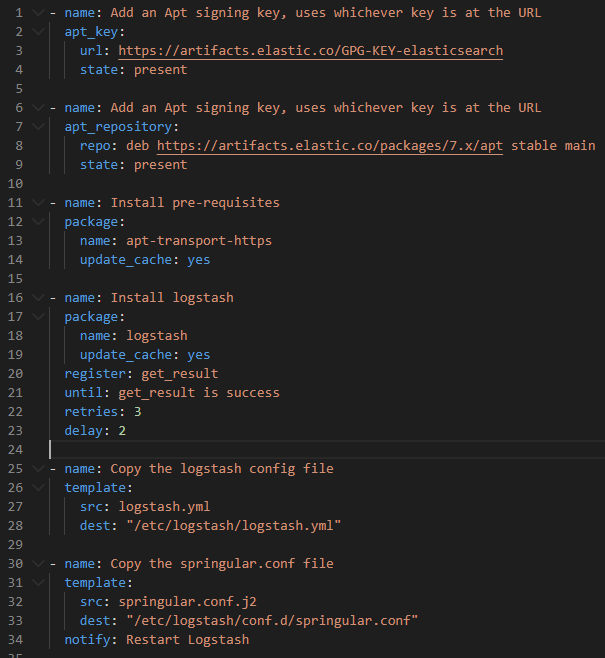
Task: Collapse the Copy the logstash config task
Action: (38, 468)
